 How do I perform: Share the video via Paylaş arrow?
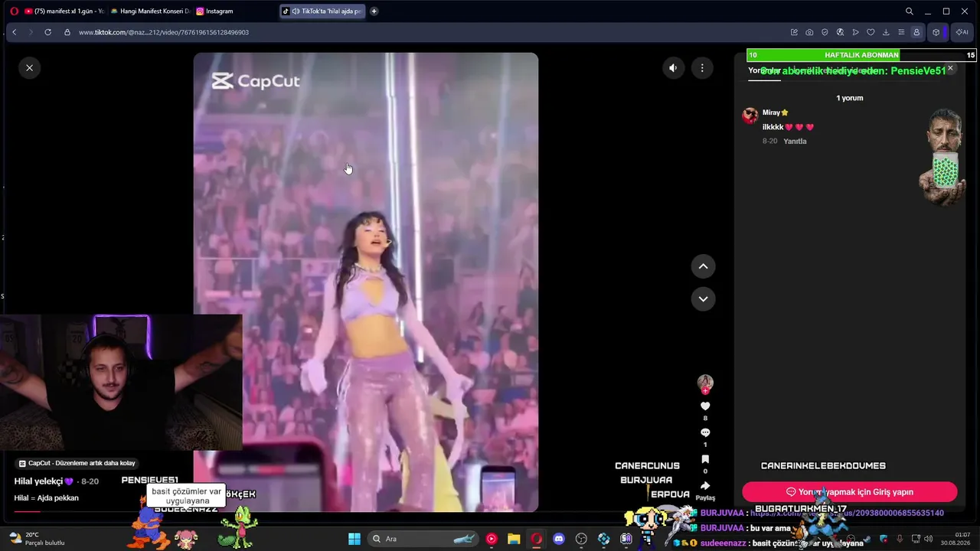[x=705, y=486]
